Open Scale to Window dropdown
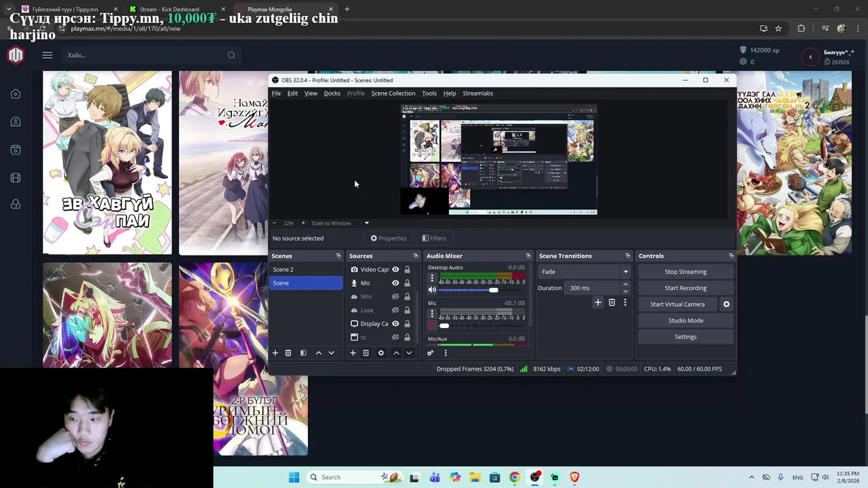This screenshot has width=868, height=488. pyautogui.click(x=340, y=223)
